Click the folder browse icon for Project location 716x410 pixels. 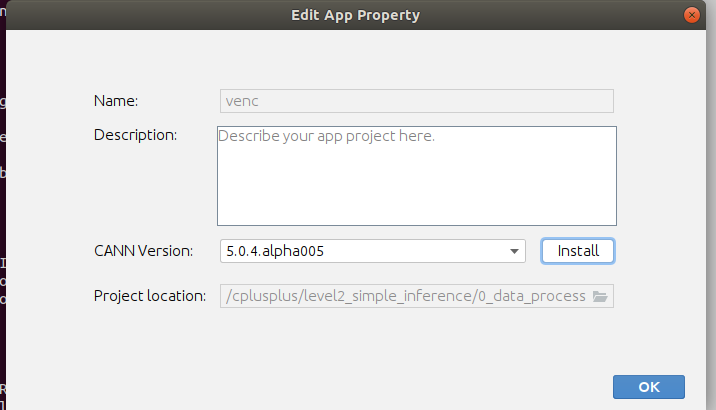pyautogui.click(x=600, y=297)
